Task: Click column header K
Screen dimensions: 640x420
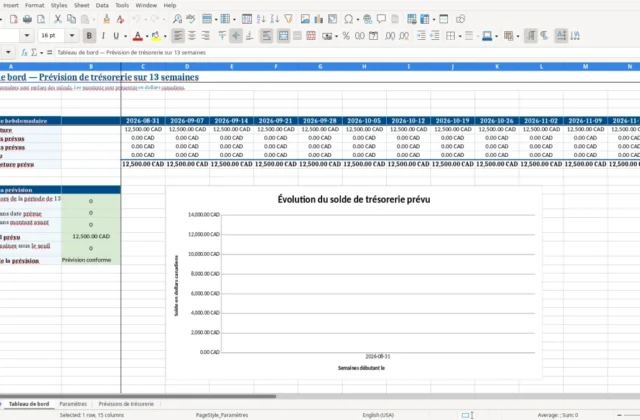Action: pyautogui.click(x=497, y=66)
